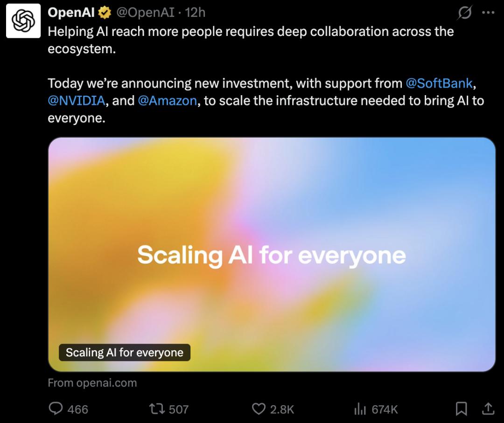The width and height of the screenshot is (504, 423).
Task: Click the Grok slashed-circle icon
Action: (x=464, y=14)
